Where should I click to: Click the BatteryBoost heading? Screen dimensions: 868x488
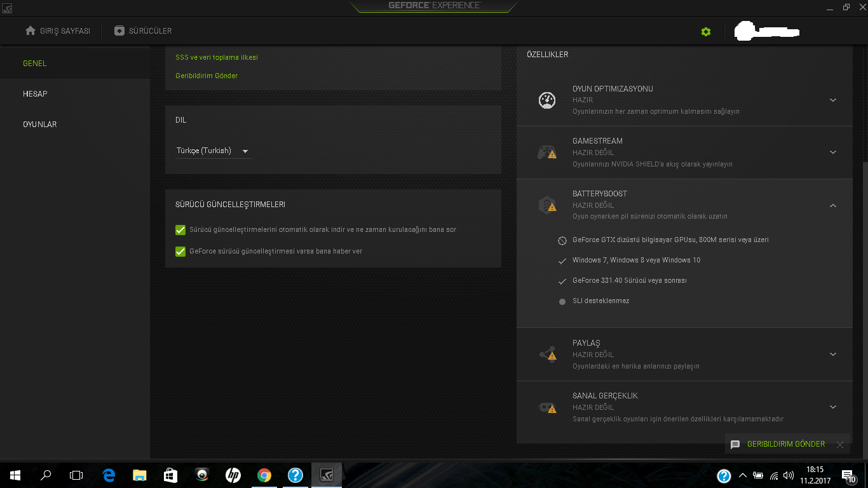[x=600, y=194]
